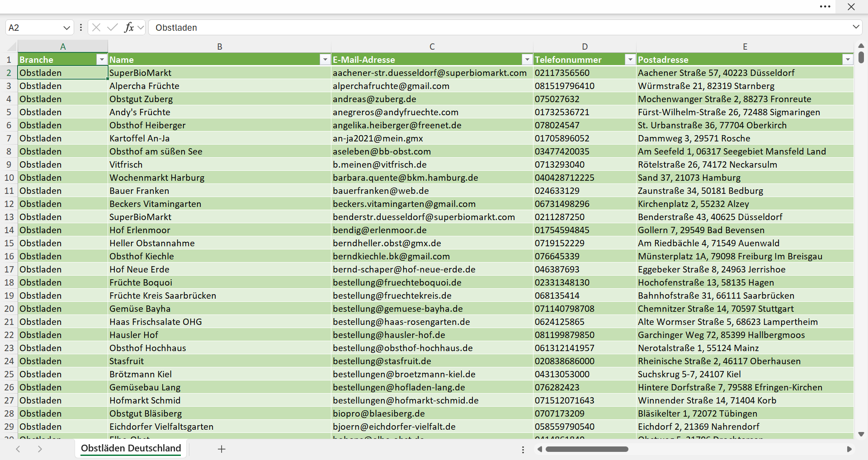Viewport: 868px width, 460px height.
Task: Select address Eggebeker Straße 8, 24963 Jerrishoe
Action: click(745, 269)
